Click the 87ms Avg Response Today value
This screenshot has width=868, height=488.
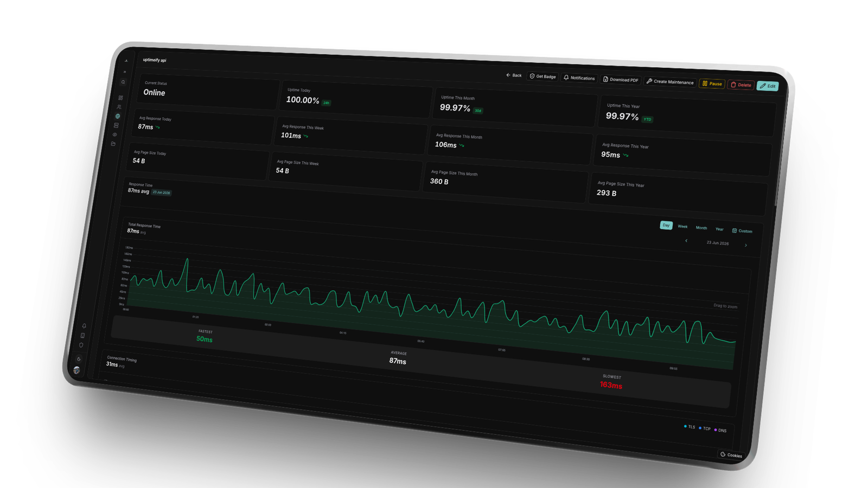145,126
